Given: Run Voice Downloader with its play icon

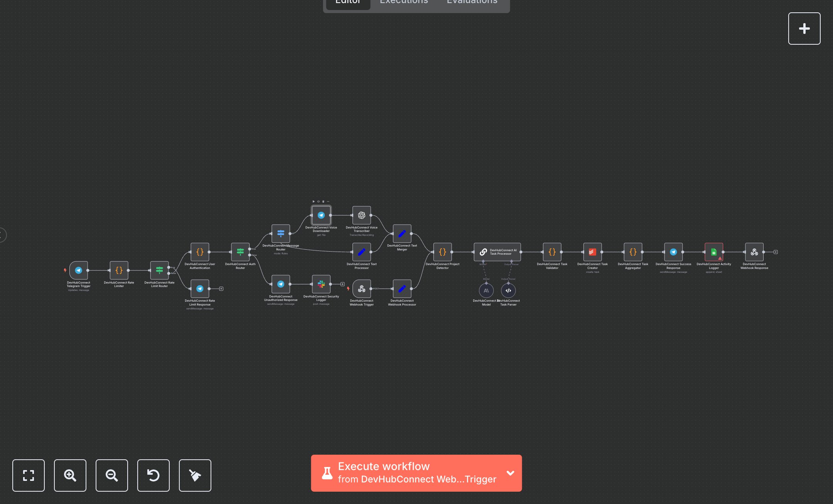Looking at the screenshot, I should click(314, 202).
